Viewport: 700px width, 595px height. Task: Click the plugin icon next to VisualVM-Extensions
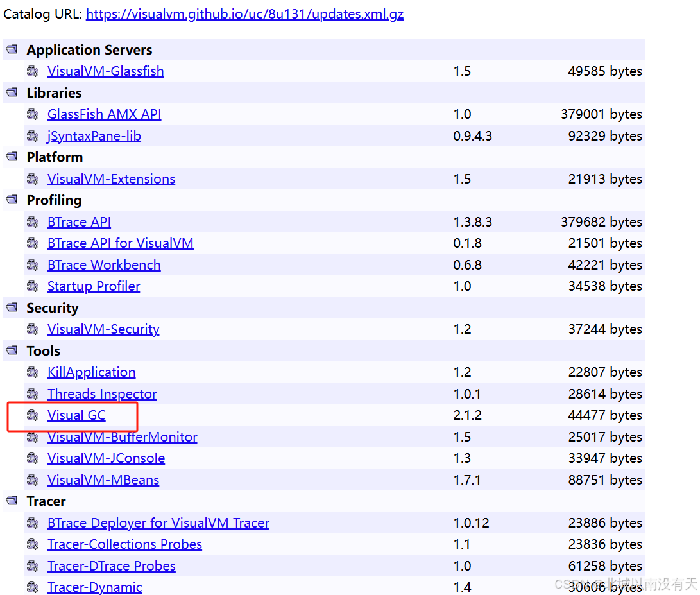33,178
